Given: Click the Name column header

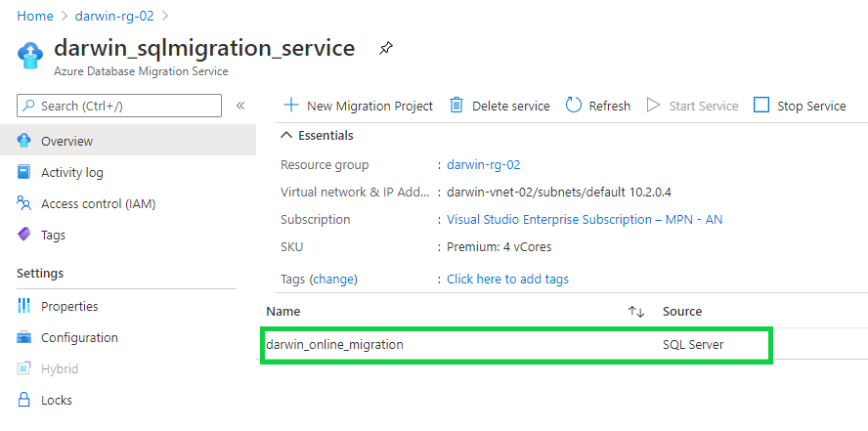Looking at the screenshot, I should (x=282, y=312).
